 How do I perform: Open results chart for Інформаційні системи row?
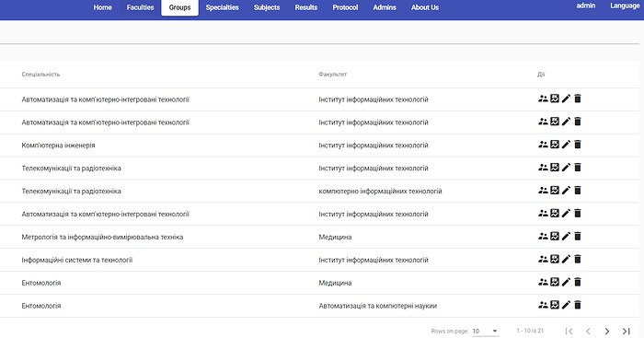(x=555, y=260)
